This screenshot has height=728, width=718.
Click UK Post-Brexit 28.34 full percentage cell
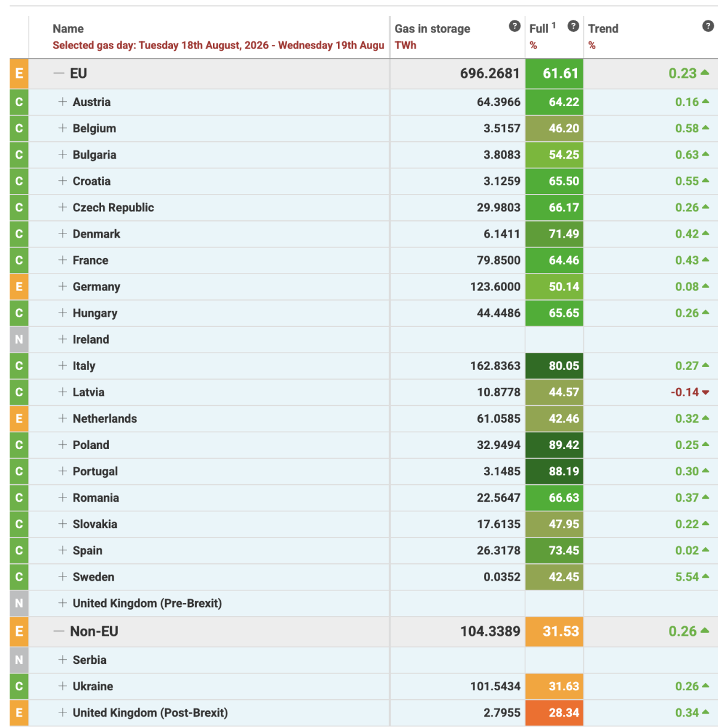555,712
